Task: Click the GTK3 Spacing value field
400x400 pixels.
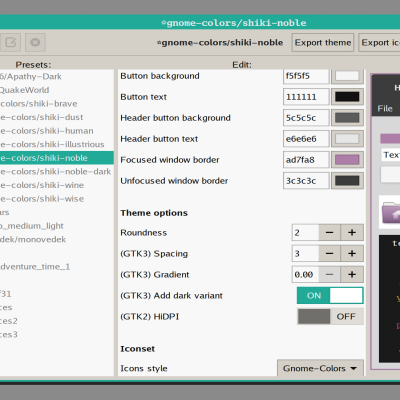Action: click(x=305, y=254)
